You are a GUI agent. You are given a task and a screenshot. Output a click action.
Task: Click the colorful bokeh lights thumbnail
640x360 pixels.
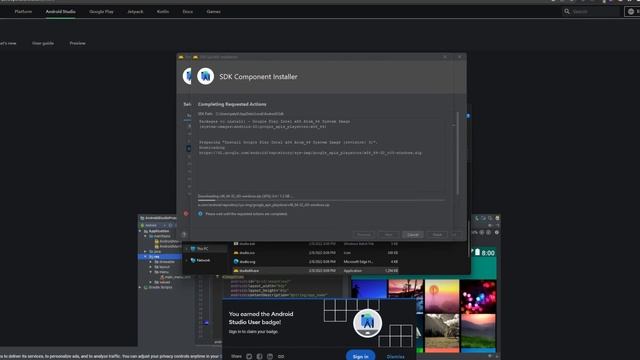[478, 296]
